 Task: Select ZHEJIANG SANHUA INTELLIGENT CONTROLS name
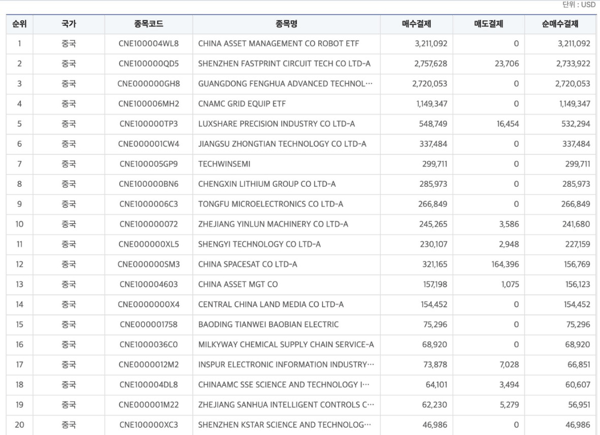286,405
